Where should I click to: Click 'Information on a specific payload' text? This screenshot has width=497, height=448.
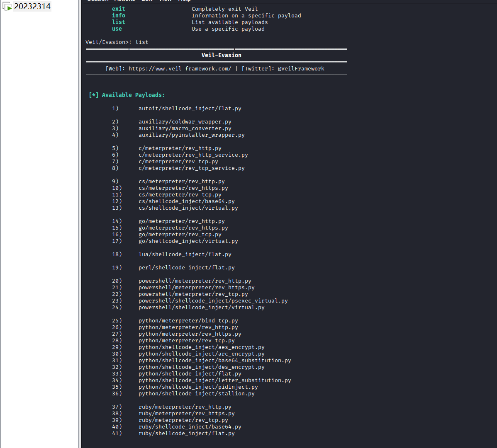coord(246,15)
